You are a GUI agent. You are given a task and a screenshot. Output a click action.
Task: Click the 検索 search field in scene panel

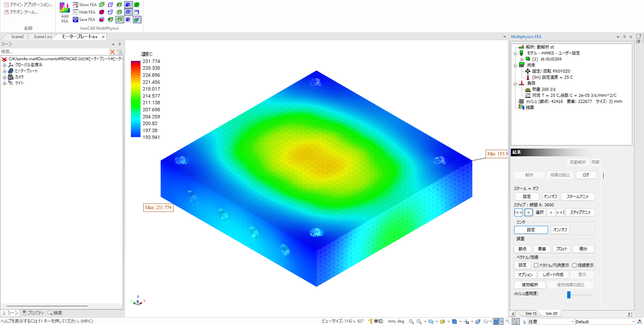coord(54,52)
